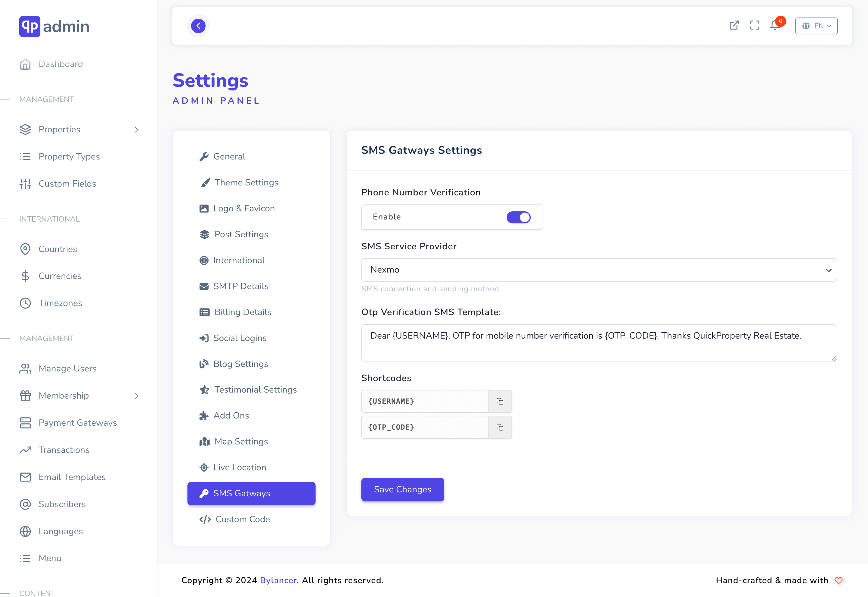The image size is (868, 597).
Task: Expand the Properties submenu chevron
Action: tap(137, 129)
